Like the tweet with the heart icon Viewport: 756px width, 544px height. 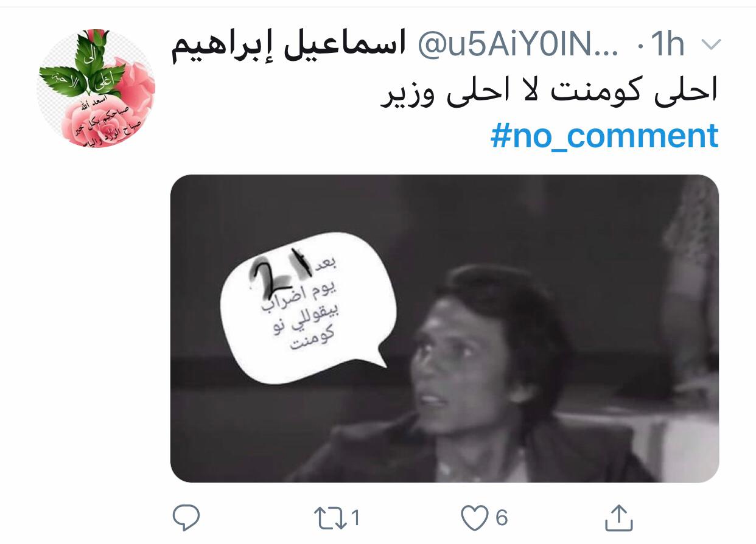pyautogui.click(x=474, y=518)
